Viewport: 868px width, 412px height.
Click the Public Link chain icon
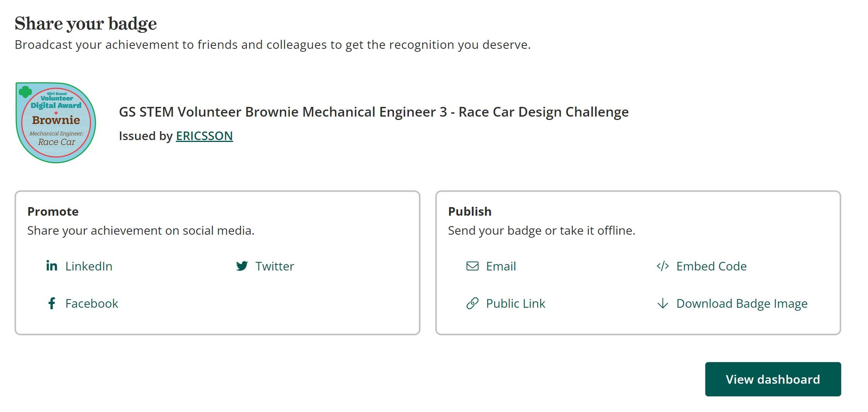pos(472,303)
